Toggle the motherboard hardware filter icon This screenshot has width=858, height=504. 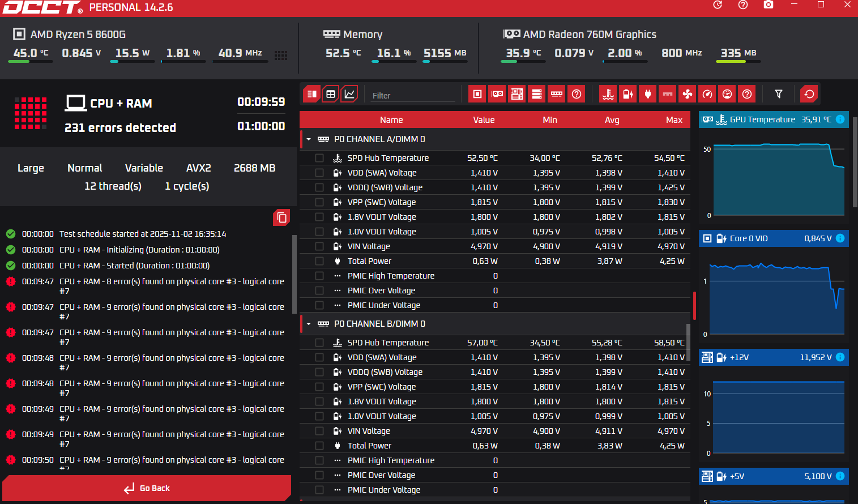pos(517,94)
